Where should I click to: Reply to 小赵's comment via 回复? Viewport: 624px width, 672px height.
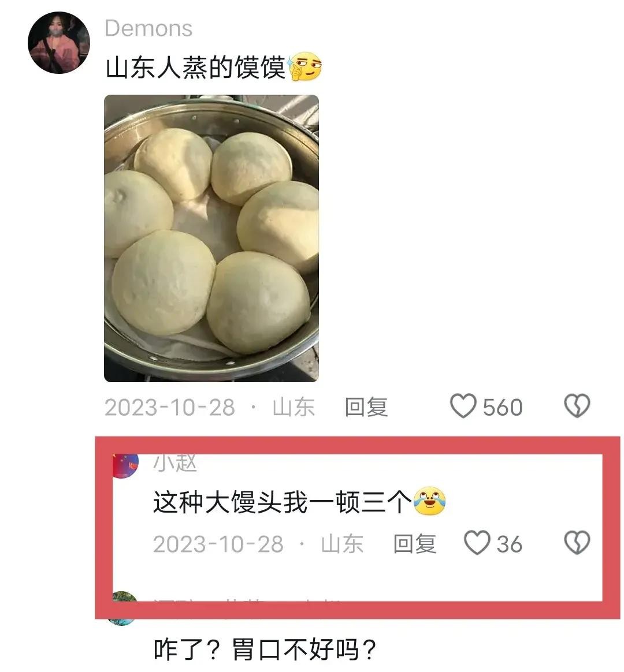(415, 543)
